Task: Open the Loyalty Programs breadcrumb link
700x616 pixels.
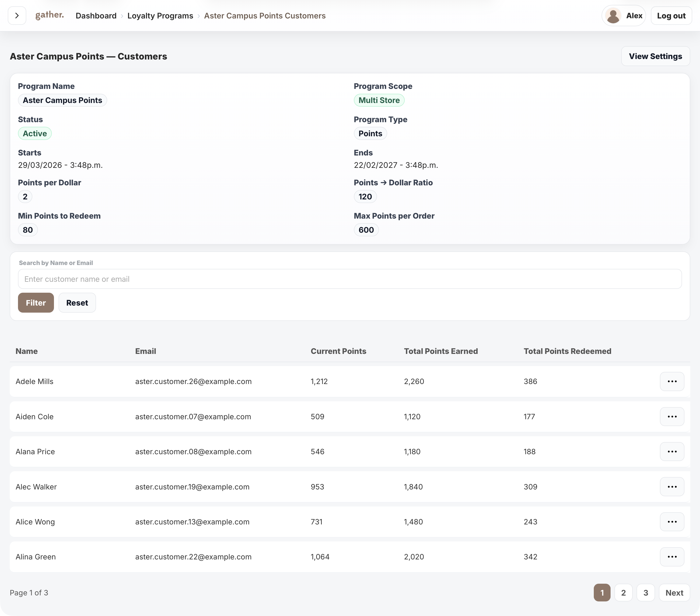Action: [x=160, y=16]
